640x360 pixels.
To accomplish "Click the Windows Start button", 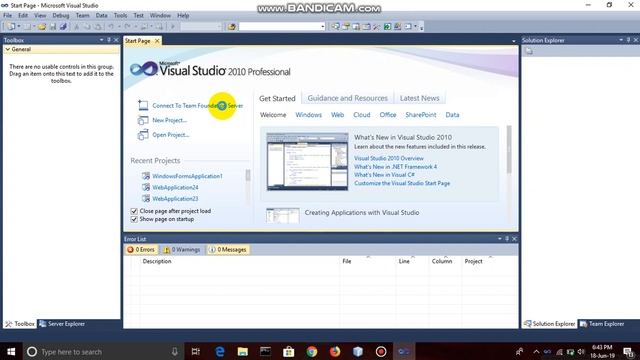I will point(11,351).
